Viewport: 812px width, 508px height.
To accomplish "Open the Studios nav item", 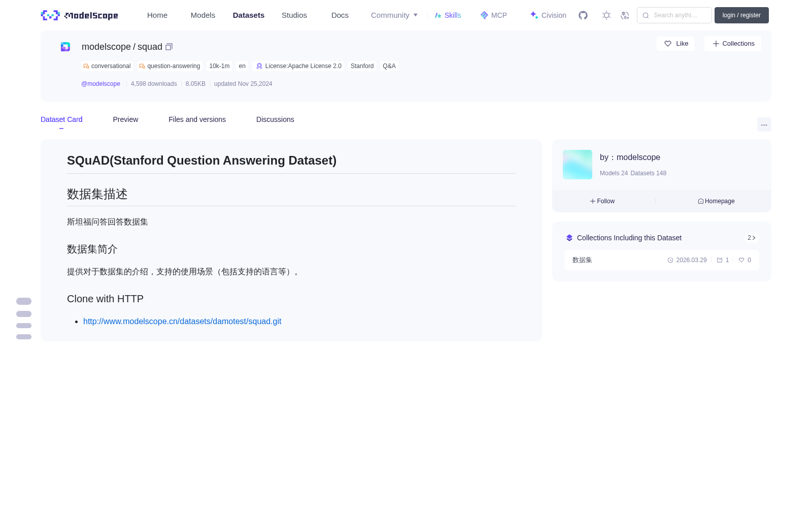I will (294, 15).
